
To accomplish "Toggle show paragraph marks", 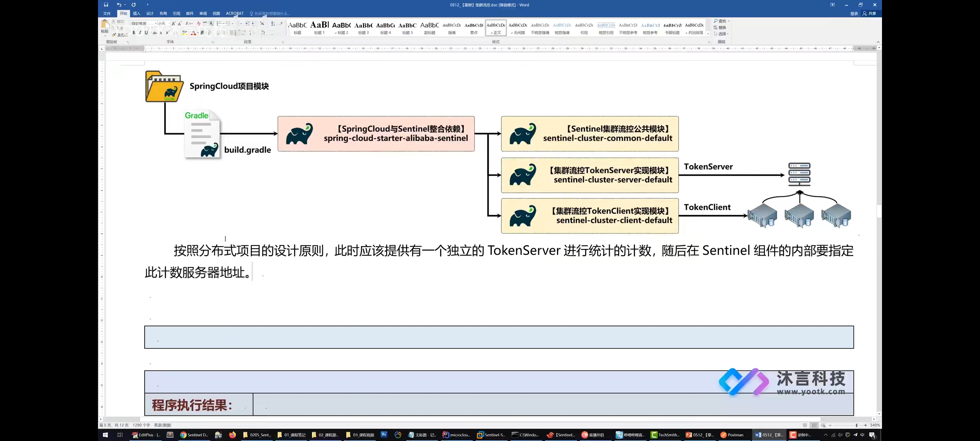I will point(281,24).
